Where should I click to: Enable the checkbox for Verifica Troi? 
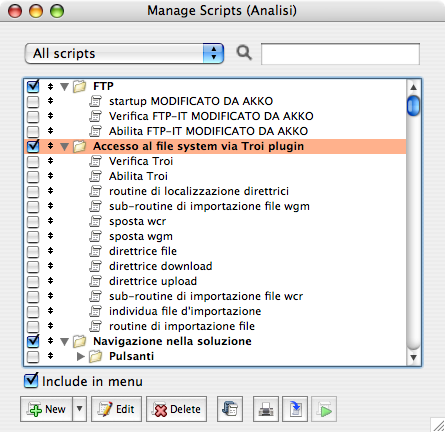(33, 162)
